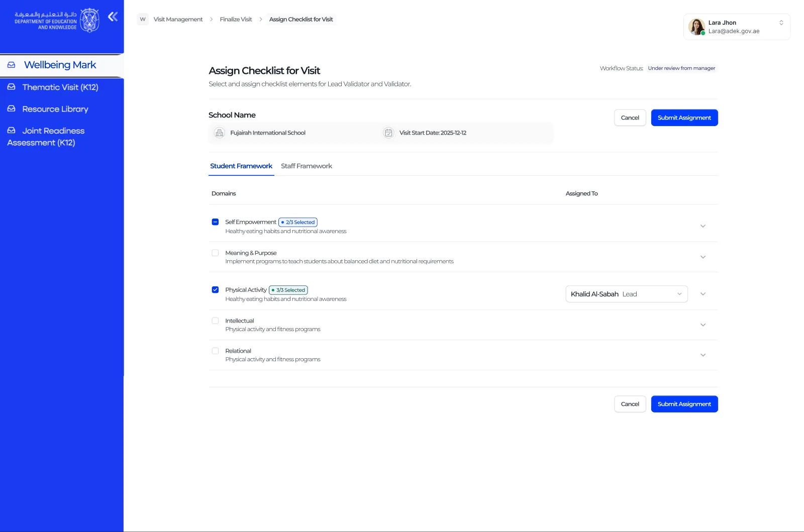Open account switcher up-down arrows

781,23
